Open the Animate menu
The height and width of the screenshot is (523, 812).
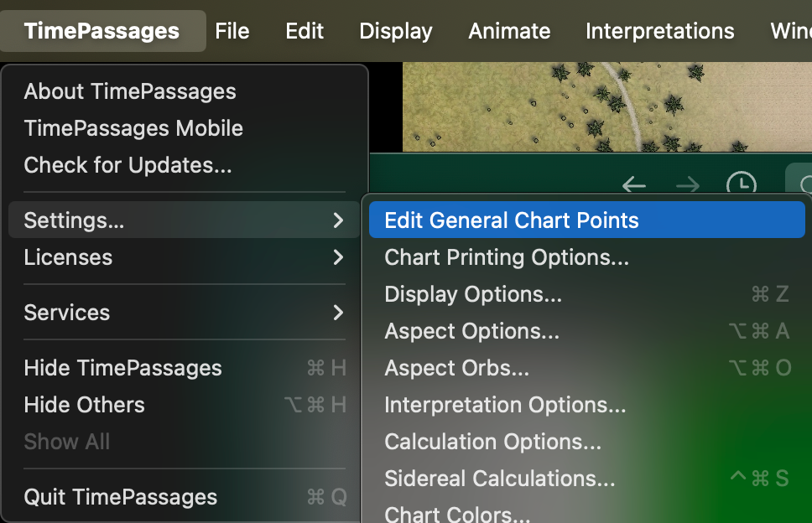(x=509, y=31)
